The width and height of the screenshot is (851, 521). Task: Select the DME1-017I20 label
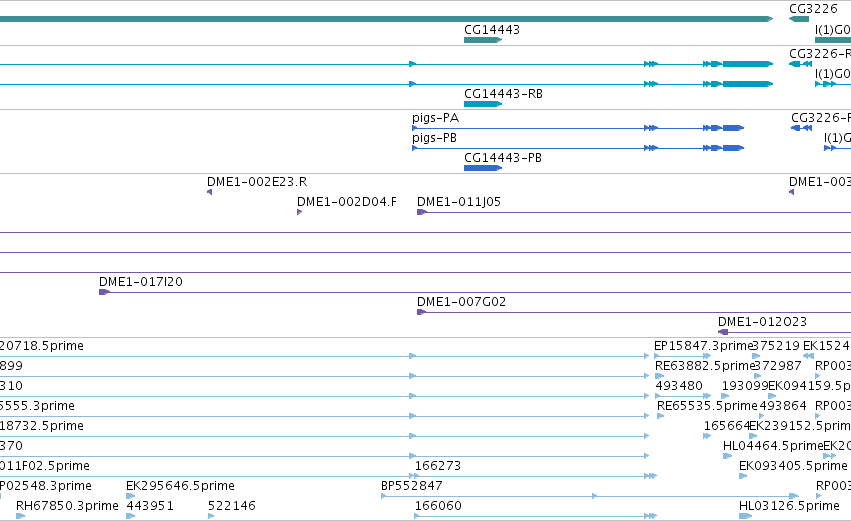(141, 282)
